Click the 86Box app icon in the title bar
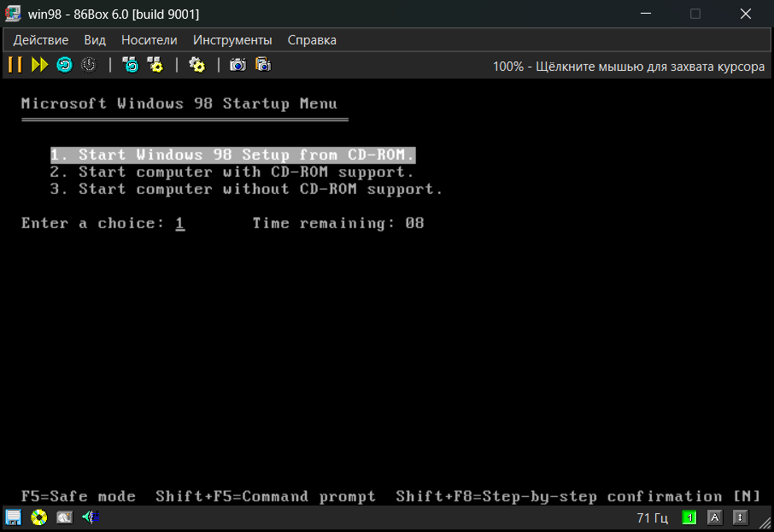The width and height of the screenshot is (774, 532). tap(13, 14)
